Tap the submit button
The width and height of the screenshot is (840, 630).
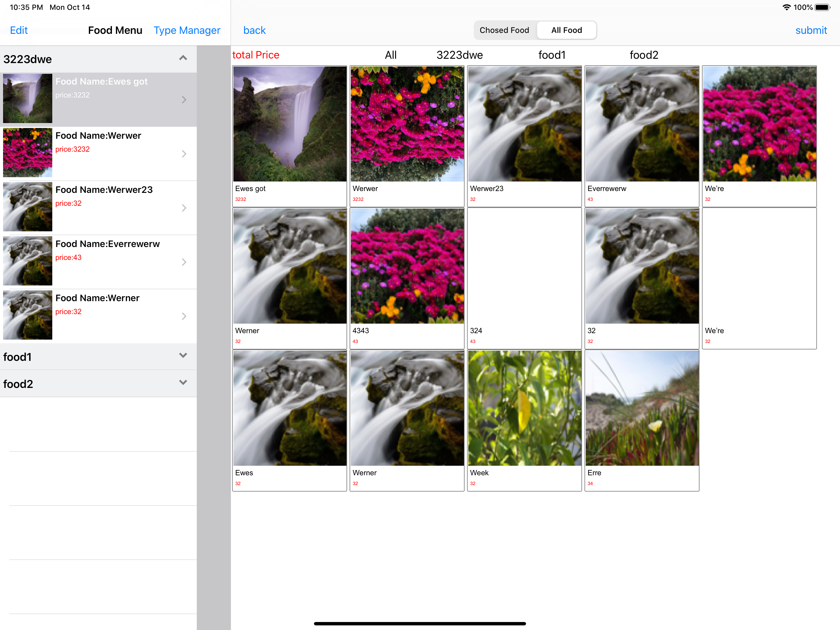[811, 30]
